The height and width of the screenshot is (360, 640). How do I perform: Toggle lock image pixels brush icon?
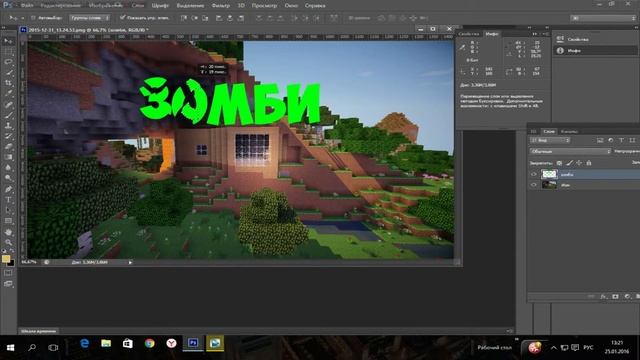tap(569, 163)
